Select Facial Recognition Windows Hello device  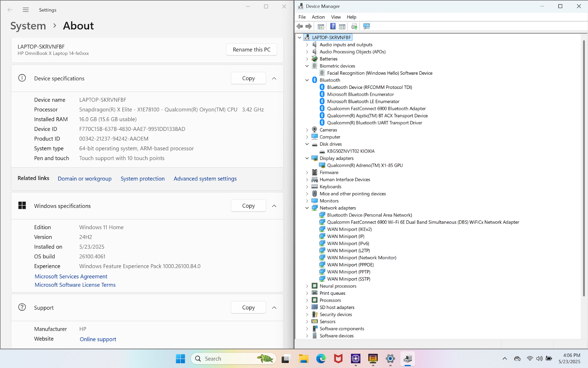tap(380, 73)
